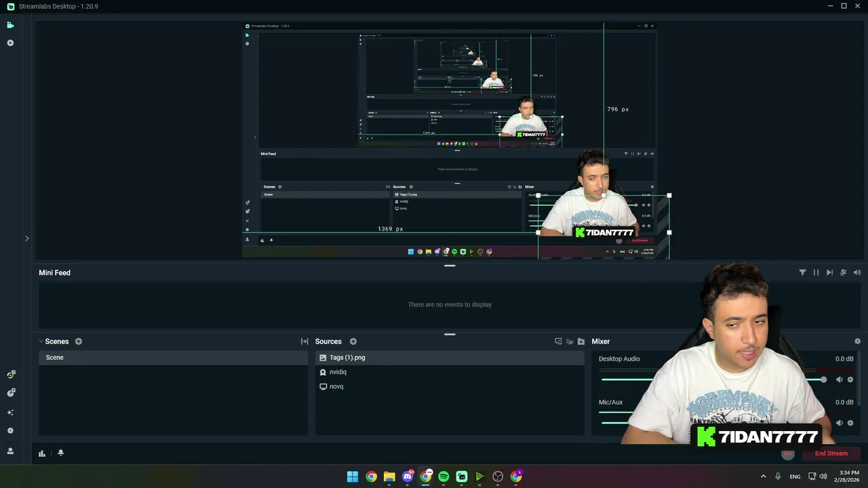Expand the left sidebar with the arrow
The height and width of the screenshot is (488, 868).
[x=27, y=239]
